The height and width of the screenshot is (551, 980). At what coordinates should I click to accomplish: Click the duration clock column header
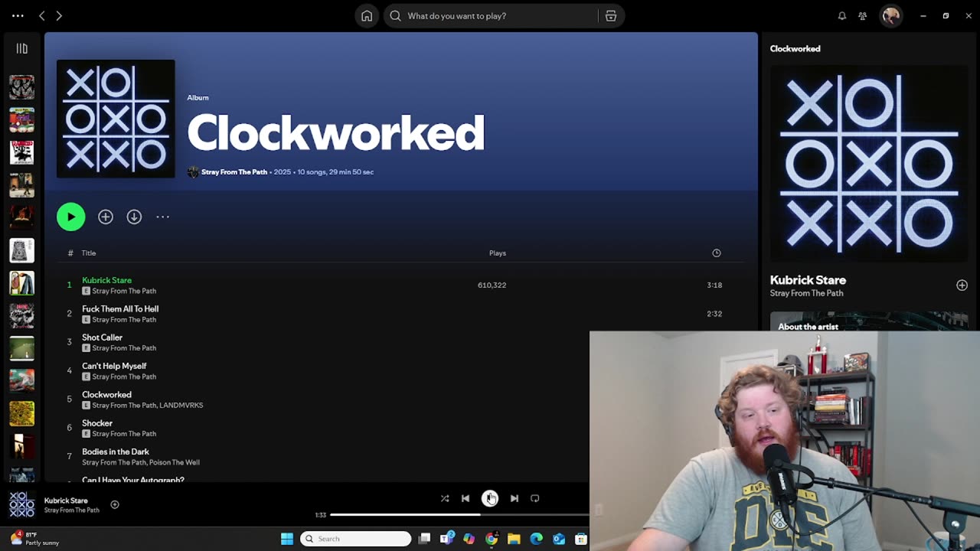point(717,253)
